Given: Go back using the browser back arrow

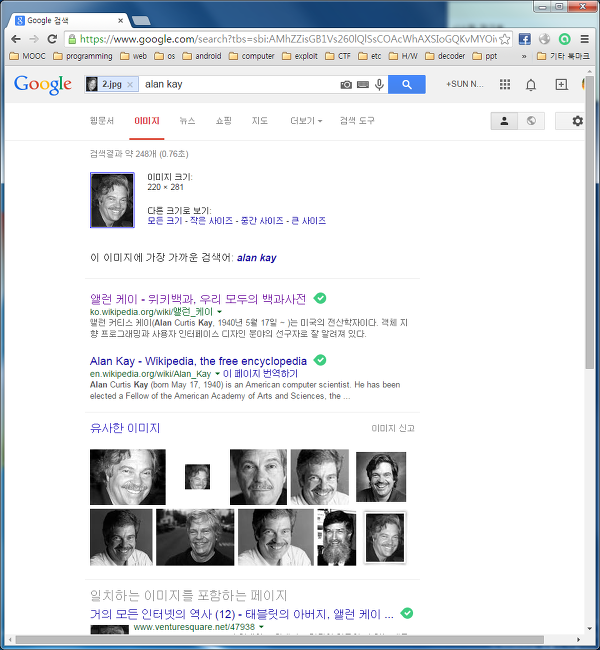Looking at the screenshot, I should tap(16, 39).
